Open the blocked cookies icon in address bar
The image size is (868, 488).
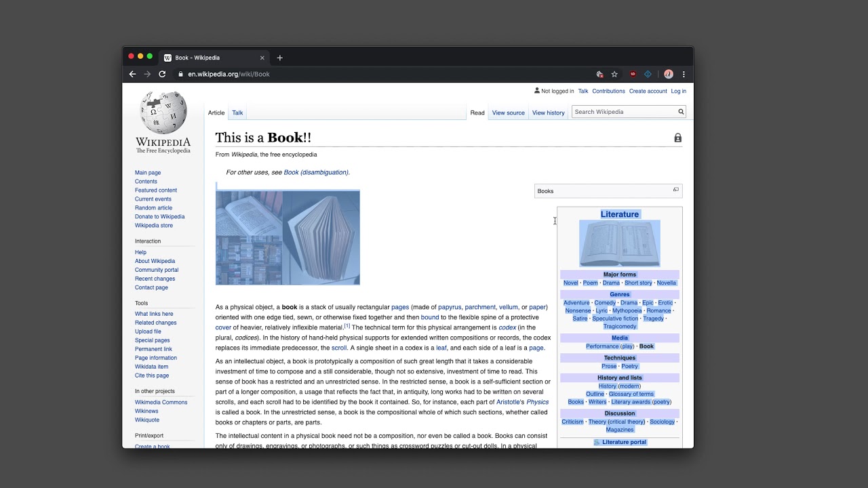599,74
